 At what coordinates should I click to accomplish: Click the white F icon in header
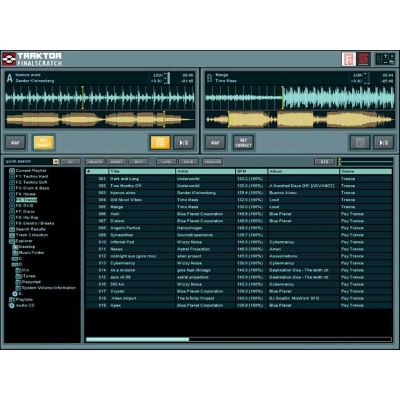[x=349, y=59]
